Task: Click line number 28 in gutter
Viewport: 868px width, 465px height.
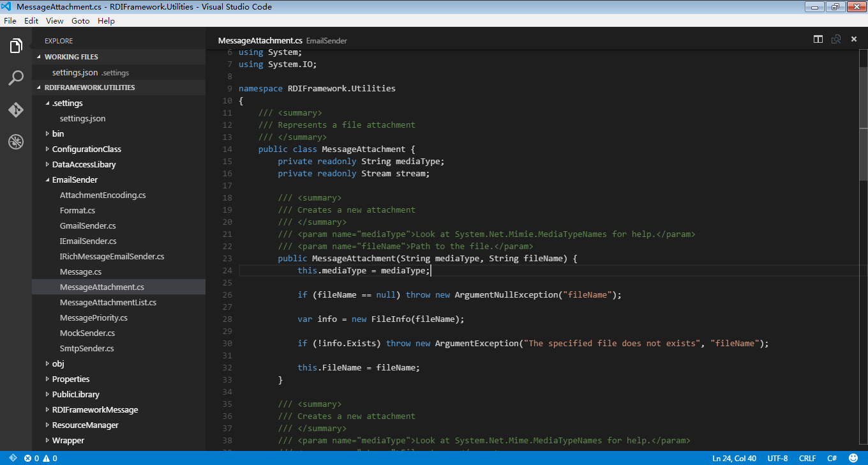Action: (227, 319)
